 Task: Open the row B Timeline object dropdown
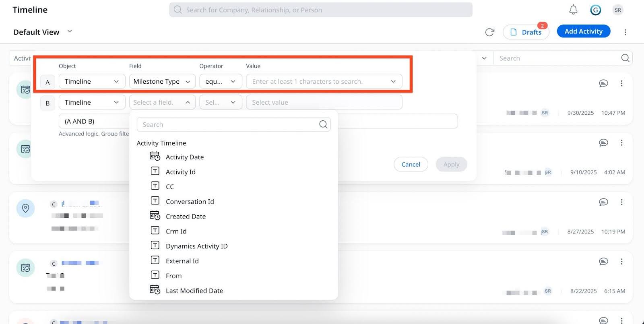tap(92, 102)
